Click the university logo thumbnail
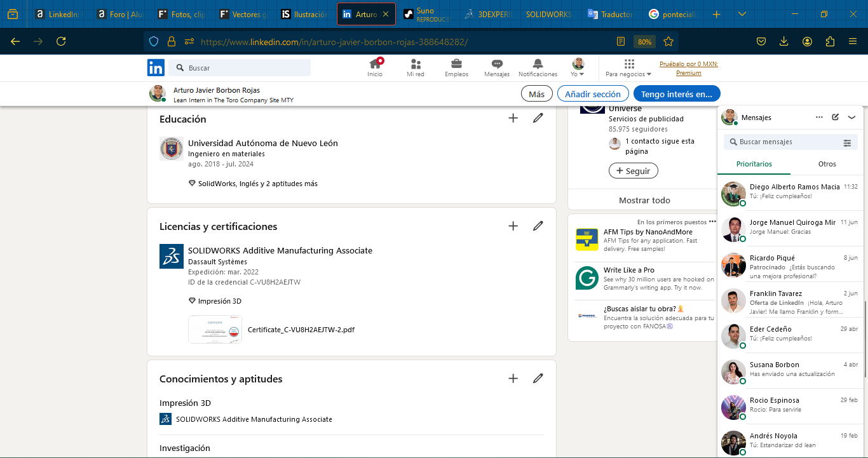The image size is (868, 458). pyautogui.click(x=172, y=149)
